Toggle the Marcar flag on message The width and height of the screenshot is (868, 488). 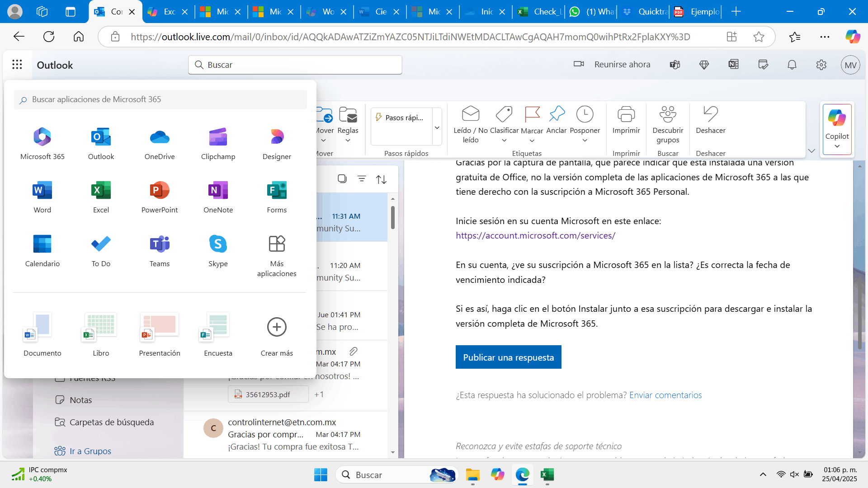[532, 120]
